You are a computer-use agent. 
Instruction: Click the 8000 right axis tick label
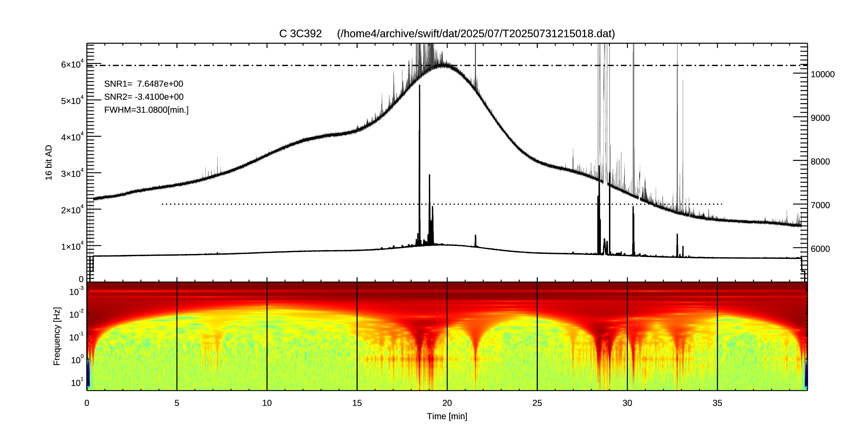820,162
